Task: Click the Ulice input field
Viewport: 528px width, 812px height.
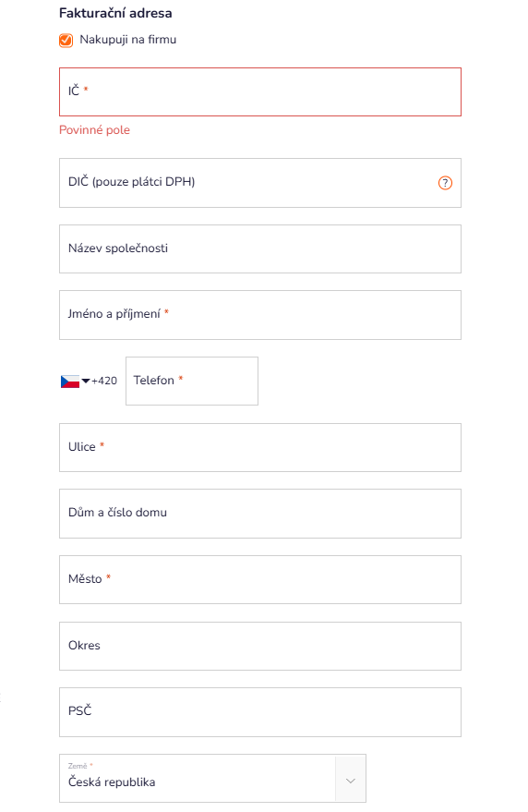Action: click(x=260, y=447)
